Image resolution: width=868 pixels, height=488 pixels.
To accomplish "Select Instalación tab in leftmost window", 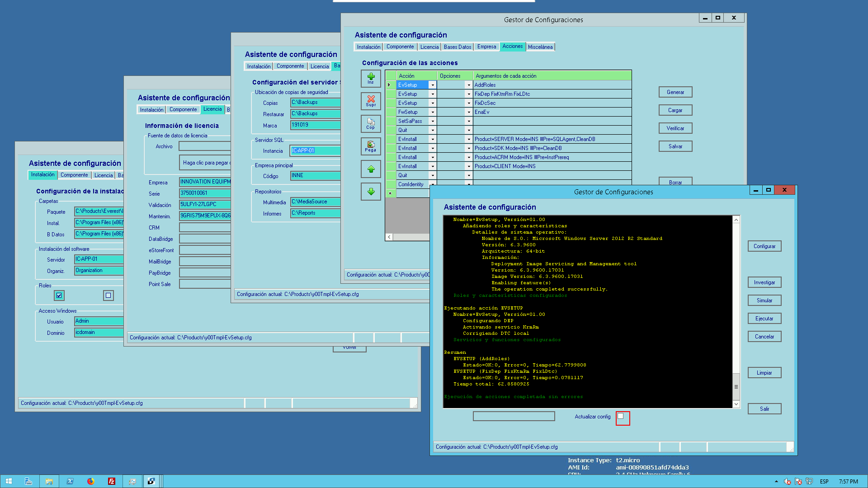I will [43, 175].
